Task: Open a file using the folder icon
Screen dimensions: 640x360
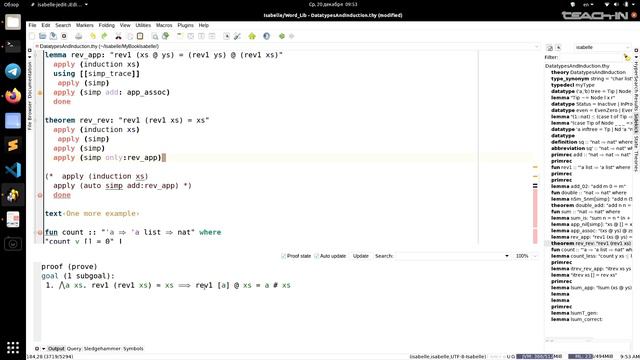Action: click(x=42, y=36)
